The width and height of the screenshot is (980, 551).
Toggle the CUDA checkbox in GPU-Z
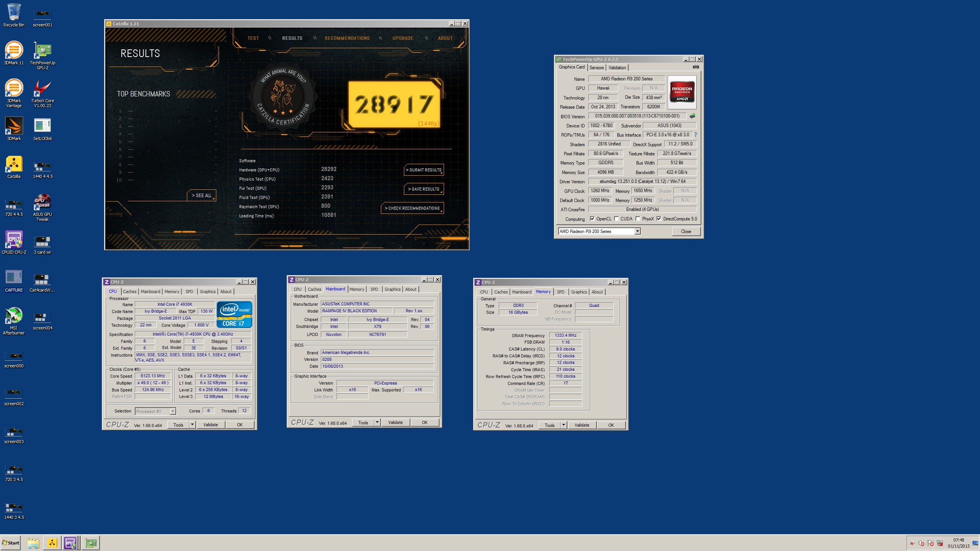tap(616, 219)
